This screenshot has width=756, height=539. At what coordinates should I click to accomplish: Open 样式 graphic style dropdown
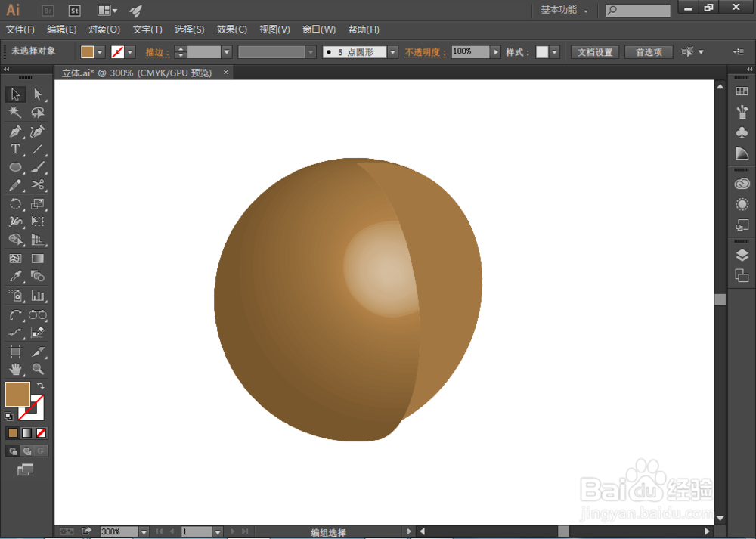coord(554,52)
